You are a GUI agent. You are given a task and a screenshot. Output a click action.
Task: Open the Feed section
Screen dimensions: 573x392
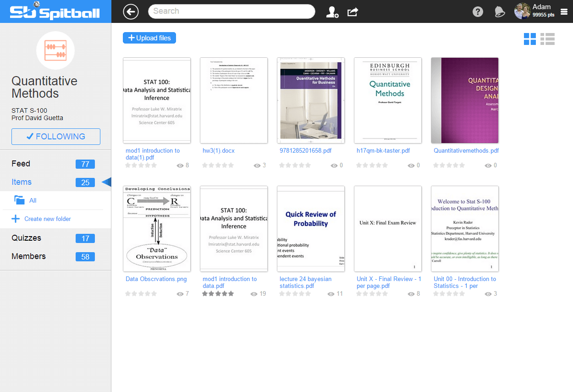coord(21,164)
